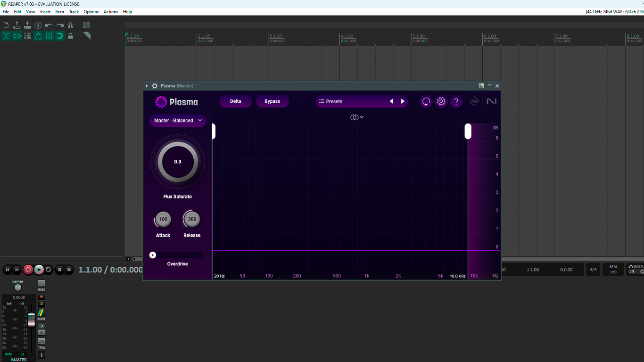Click the iZotope logo icon in Plasma
Screen dimensions: 644x362
474,101
